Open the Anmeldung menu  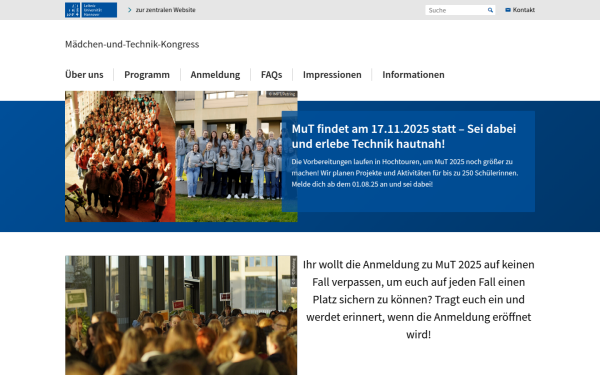tap(215, 75)
